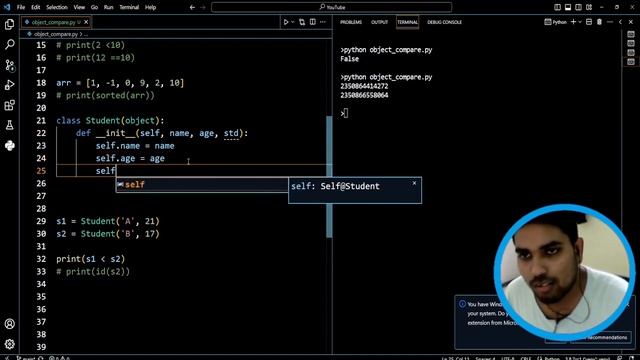This screenshot has height=360, width=640.
Task: Switch to the TERMINAL tab
Action: pyautogui.click(x=407, y=22)
